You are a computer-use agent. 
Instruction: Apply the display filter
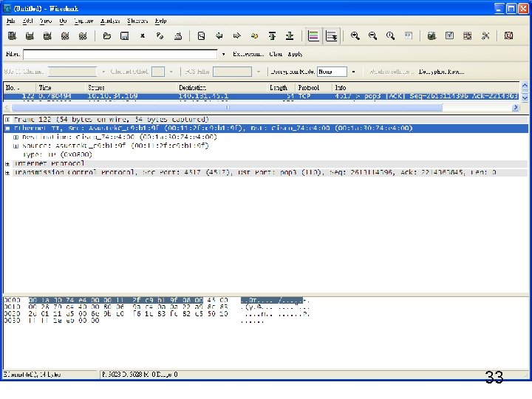295,54
